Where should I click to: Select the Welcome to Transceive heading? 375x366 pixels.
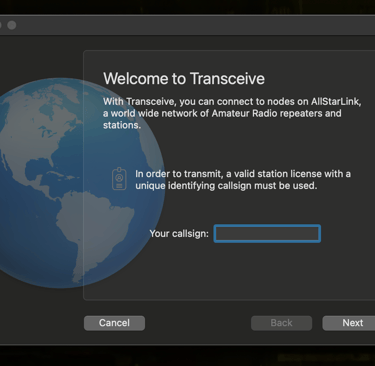point(184,79)
